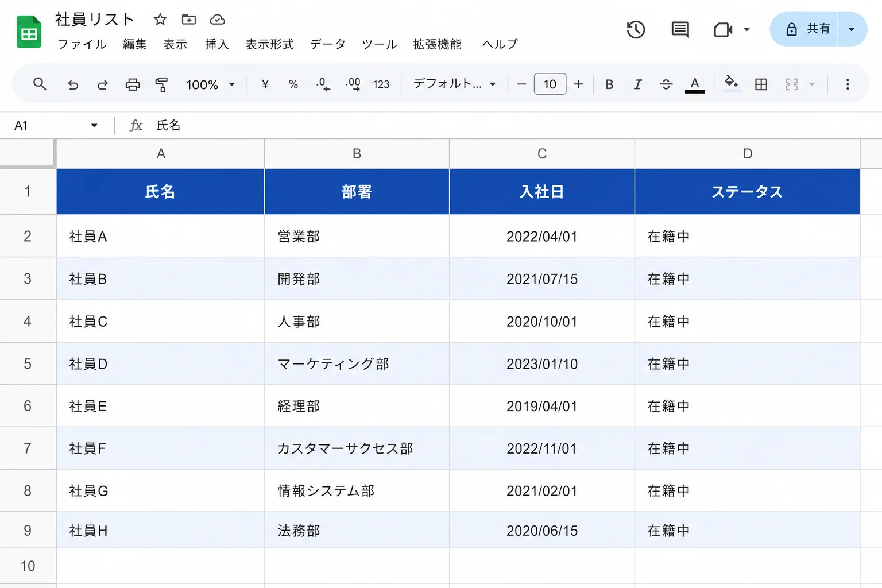Open the text color picker
882x588 pixels.
695,84
